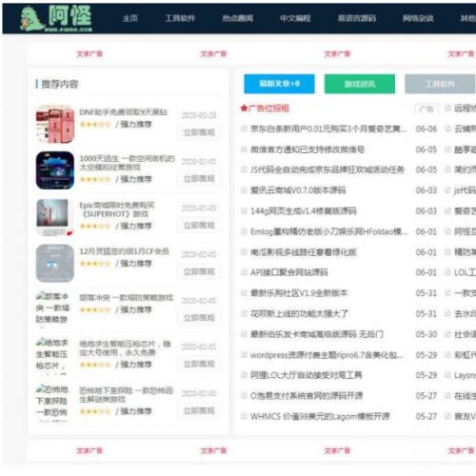This screenshot has height=476, width=476.
Task: Click the document icon beside API接口聚合网站源码
Action: (x=244, y=272)
